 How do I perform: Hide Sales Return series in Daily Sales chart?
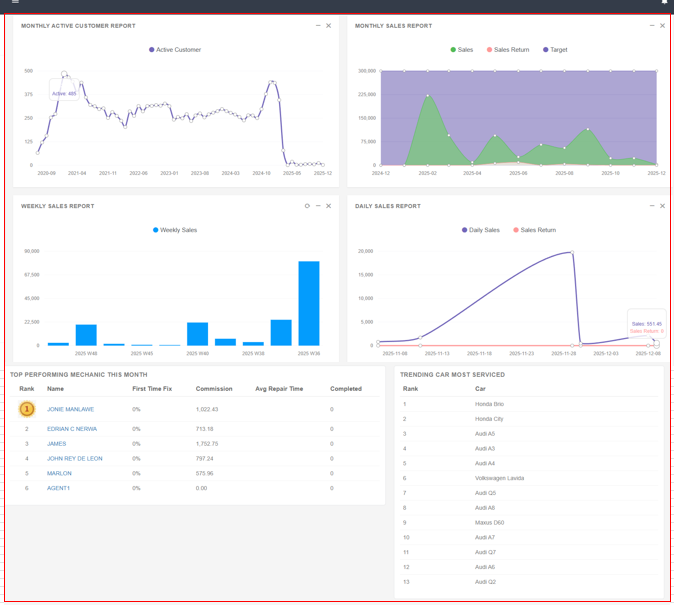[533, 230]
